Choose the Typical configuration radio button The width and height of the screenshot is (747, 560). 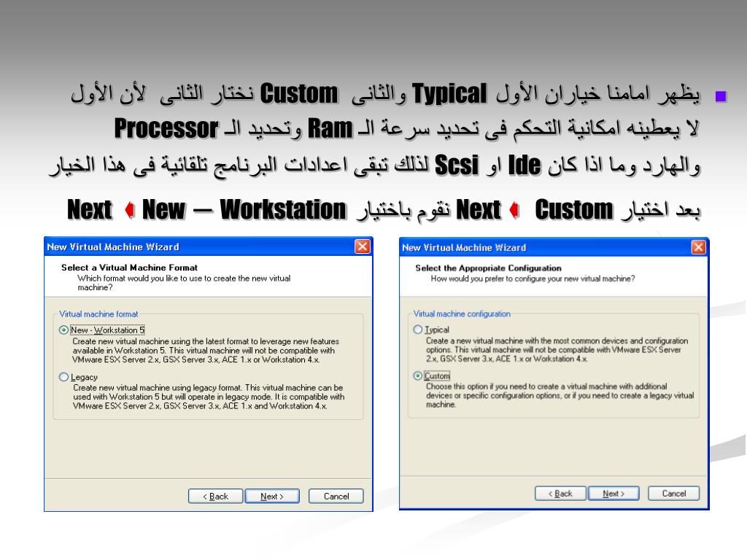tap(418, 330)
